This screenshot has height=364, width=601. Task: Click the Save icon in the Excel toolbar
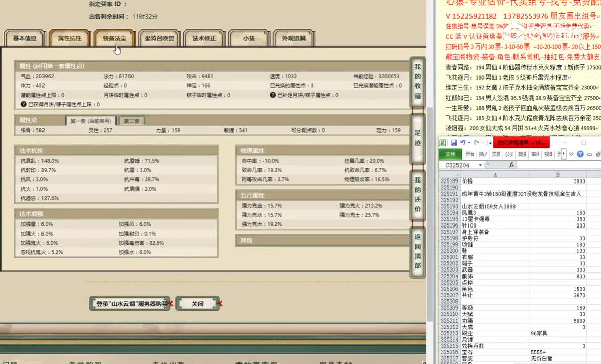[x=453, y=142]
